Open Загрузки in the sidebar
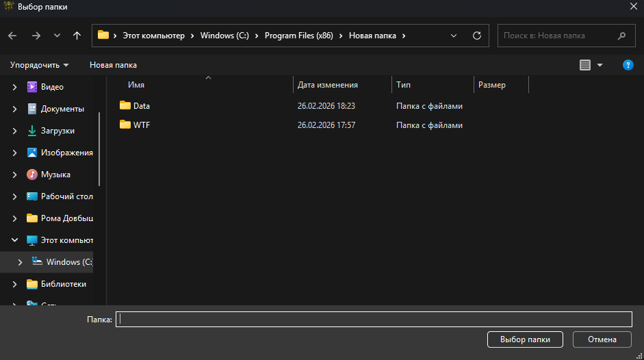644x360 pixels. click(57, 131)
